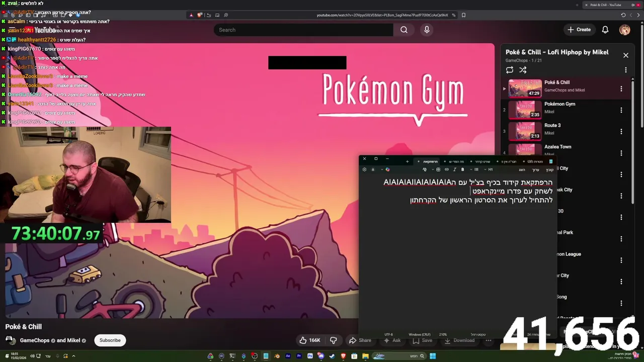
Task: Click the Windows Start button
Action: pyautogui.click(x=433, y=356)
